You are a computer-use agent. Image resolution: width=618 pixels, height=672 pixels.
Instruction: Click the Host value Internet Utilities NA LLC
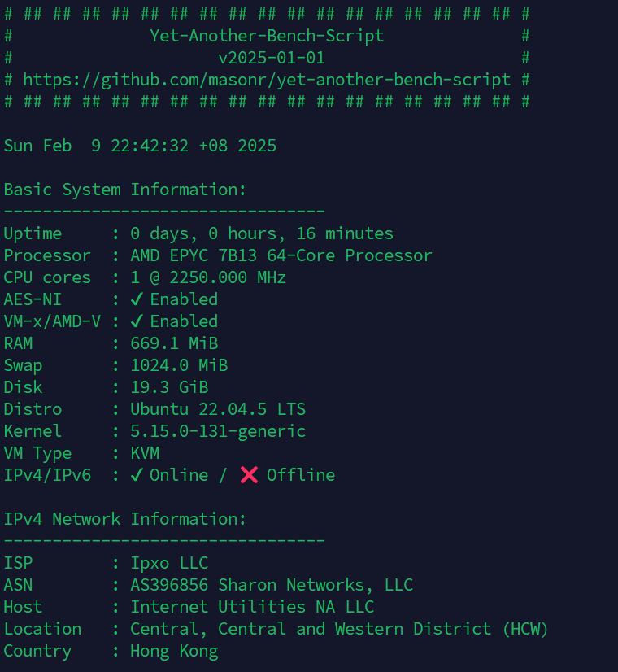pyautogui.click(x=252, y=607)
